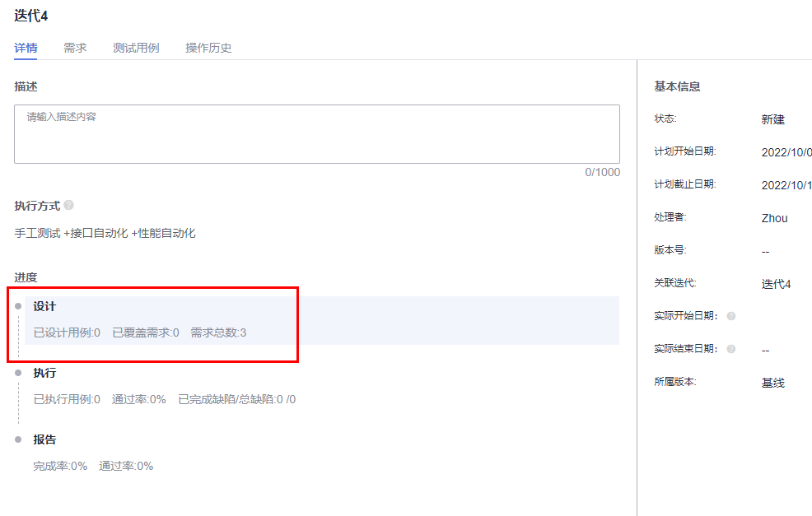
Task: Click 通过率:0% under 报告
Action: tap(126, 467)
